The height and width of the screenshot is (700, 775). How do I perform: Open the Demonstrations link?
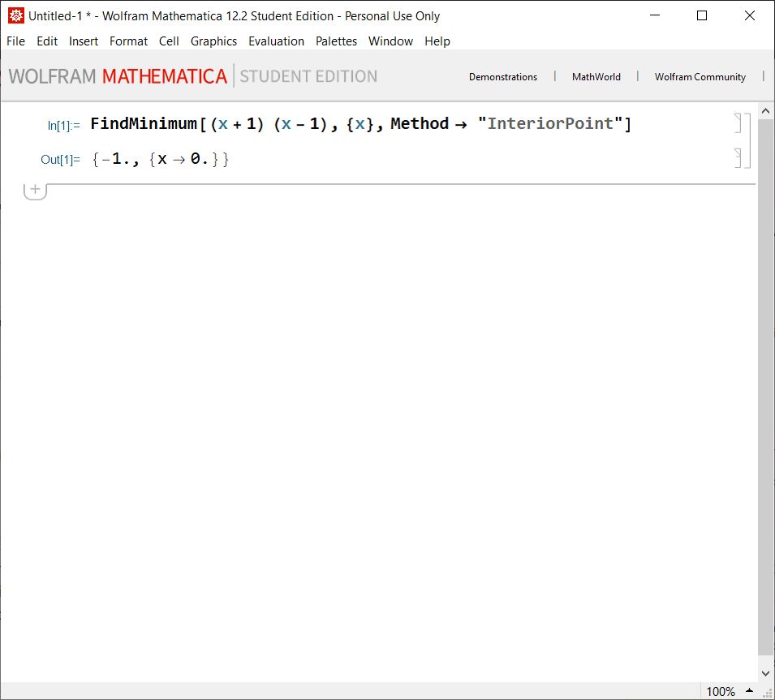pos(502,76)
